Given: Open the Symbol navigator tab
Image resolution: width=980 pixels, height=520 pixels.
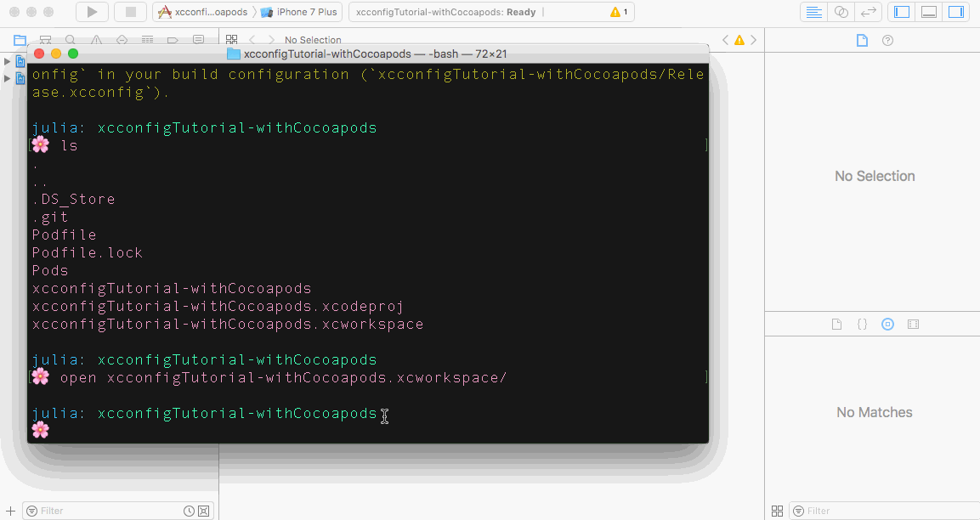Looking at the screenshot, I should (x=45, y=40).
